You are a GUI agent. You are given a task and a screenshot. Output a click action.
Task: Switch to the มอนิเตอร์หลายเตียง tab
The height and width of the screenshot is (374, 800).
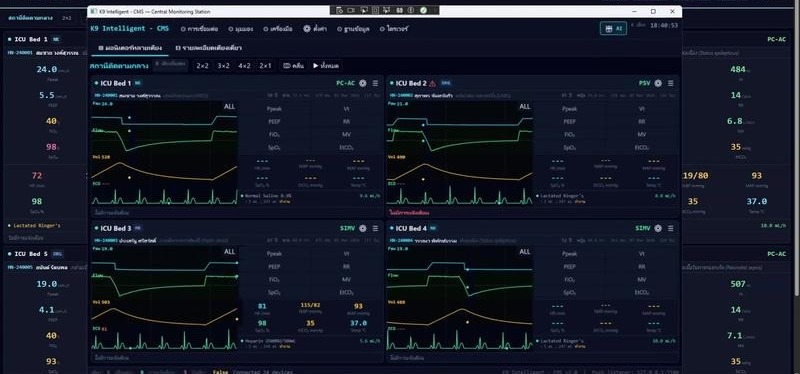point(130,48)
